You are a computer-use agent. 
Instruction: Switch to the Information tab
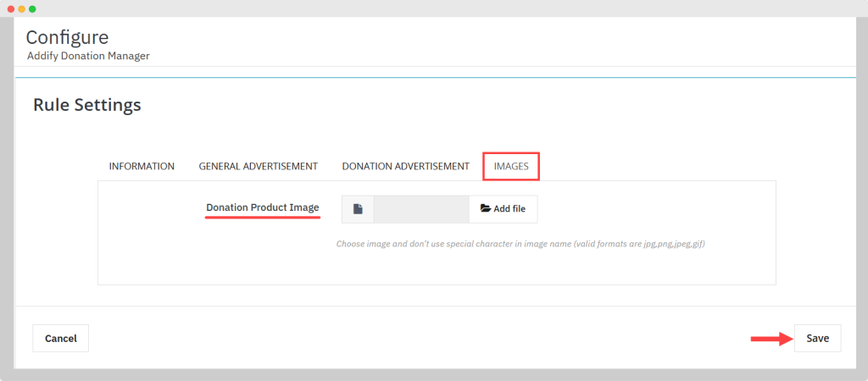(142, 166)
